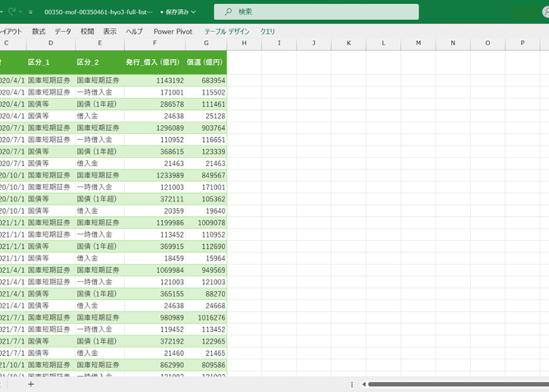549x392 pixels.
Task: Select cell with value 116651
Action: (206, 140)
